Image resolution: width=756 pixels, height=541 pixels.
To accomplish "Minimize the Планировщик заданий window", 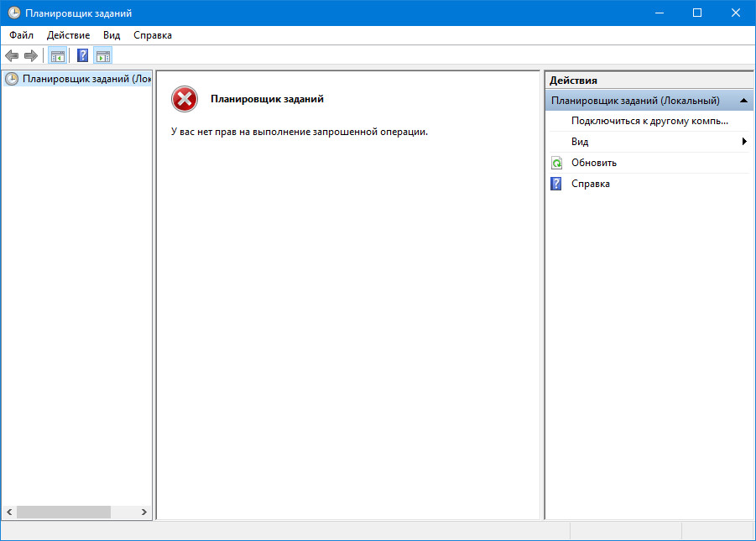I will (x=660, y=13).
